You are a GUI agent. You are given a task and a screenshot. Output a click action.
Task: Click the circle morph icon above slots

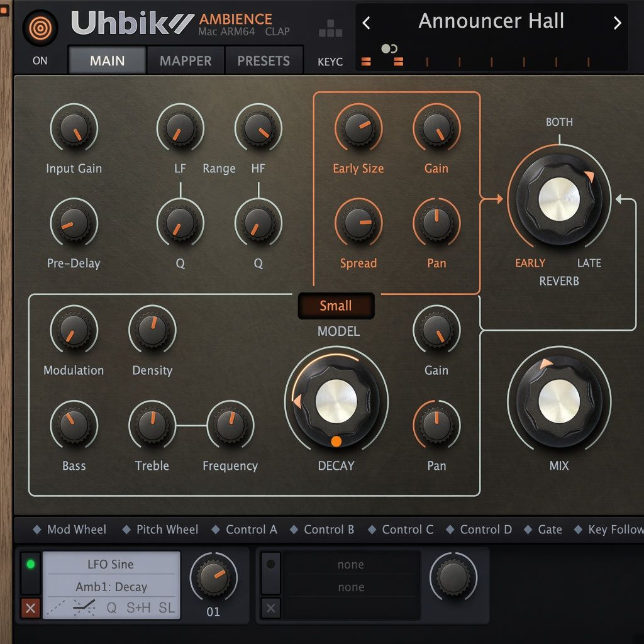pyautogui.click(x=389, y=48)
